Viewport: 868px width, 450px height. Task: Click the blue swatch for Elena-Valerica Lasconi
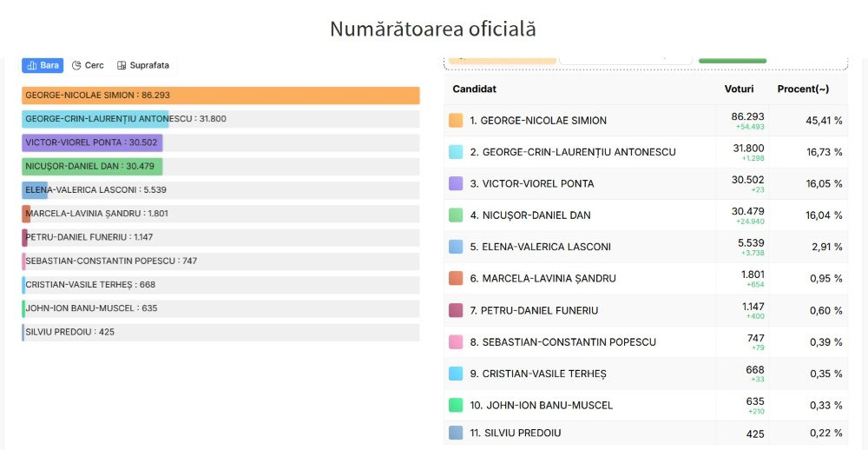(x=456, y=247)
